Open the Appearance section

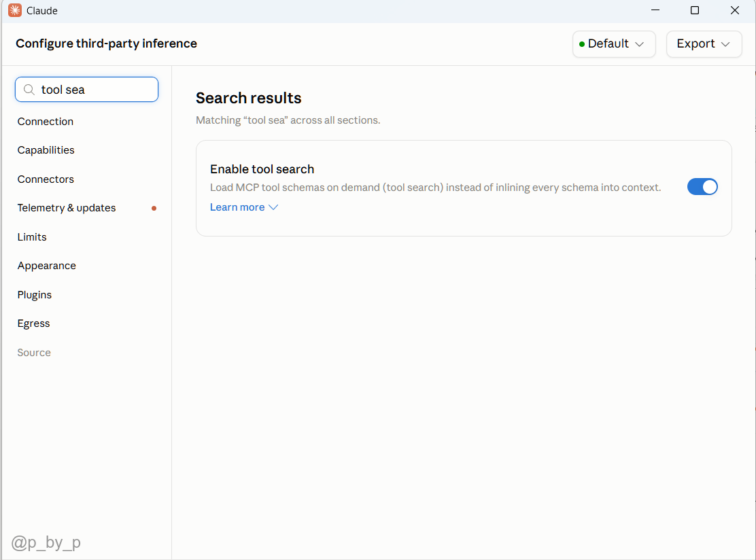(47, 266)
